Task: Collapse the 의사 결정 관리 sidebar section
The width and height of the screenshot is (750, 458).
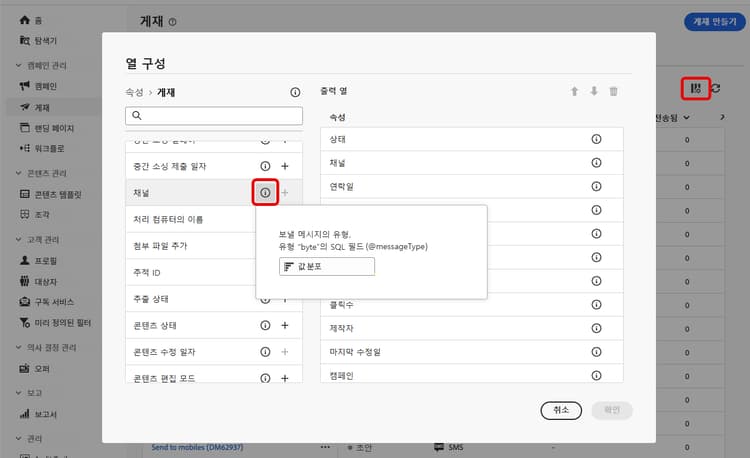Action: [x=19, y=348]
